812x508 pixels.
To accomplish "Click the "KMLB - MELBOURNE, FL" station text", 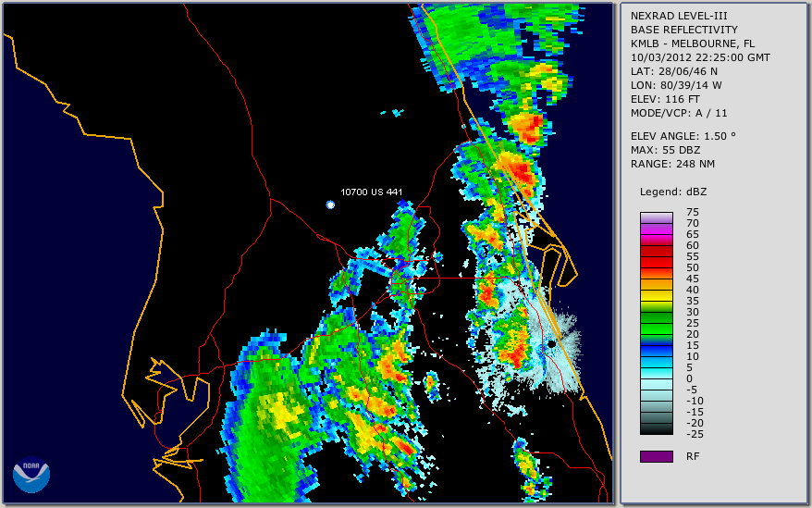I will point(693,43).
